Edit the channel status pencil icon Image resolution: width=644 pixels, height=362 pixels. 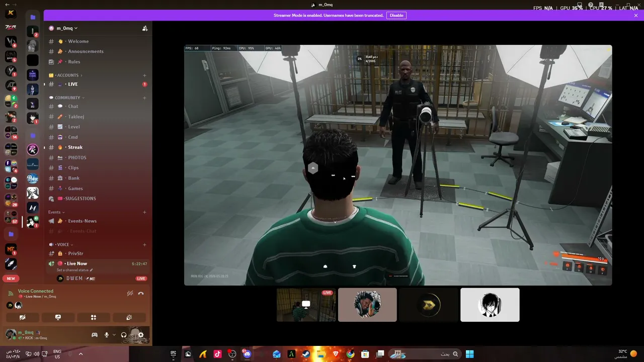pyautogui.click(x=91, y=270)
